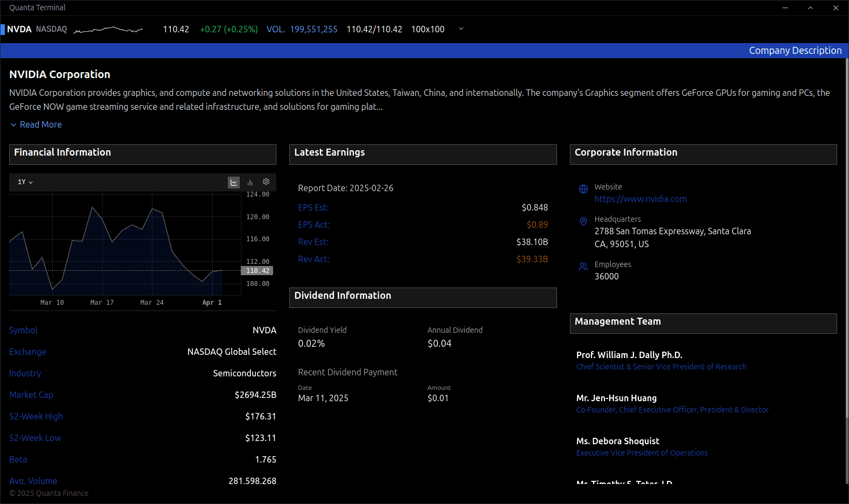Minimize the Quanta Terminal window
This screenshot has height=504, width=849.
[785, 8]
